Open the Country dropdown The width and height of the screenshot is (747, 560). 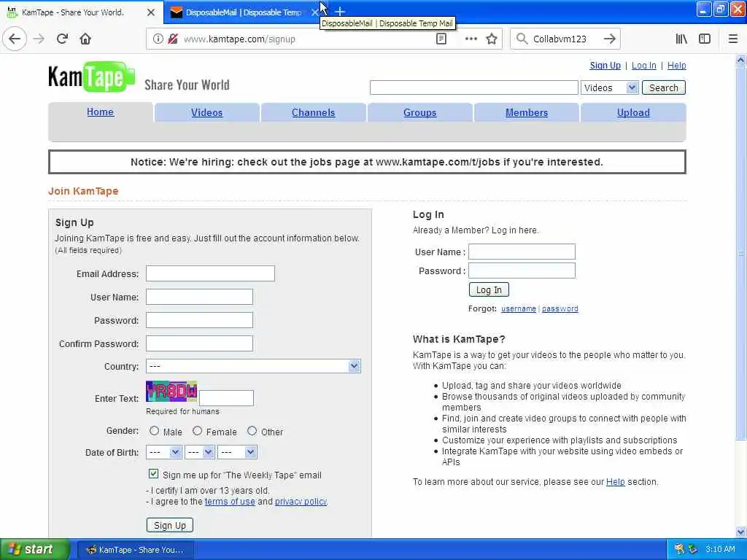coord(253,366)
